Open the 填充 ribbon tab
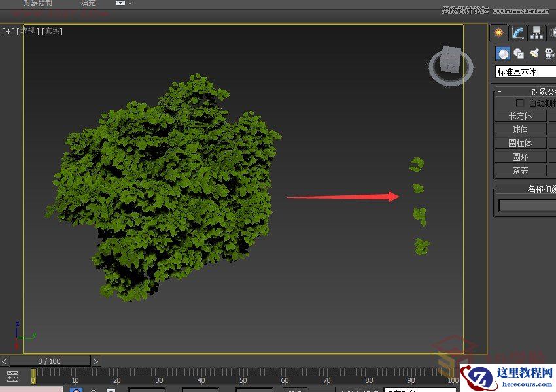Image resolution: width=556 pixels, height=392 pixels. click(x=88, y=3)
